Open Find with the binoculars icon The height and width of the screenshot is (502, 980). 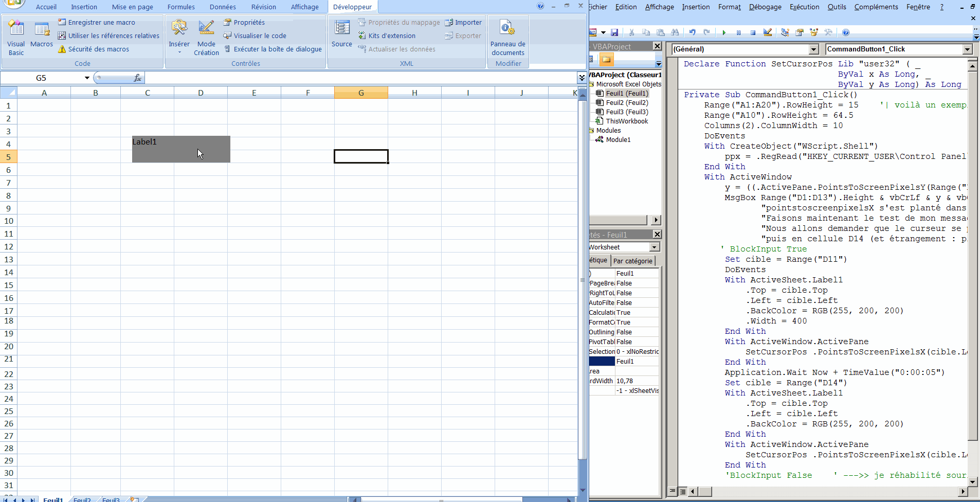coord(675,32)
